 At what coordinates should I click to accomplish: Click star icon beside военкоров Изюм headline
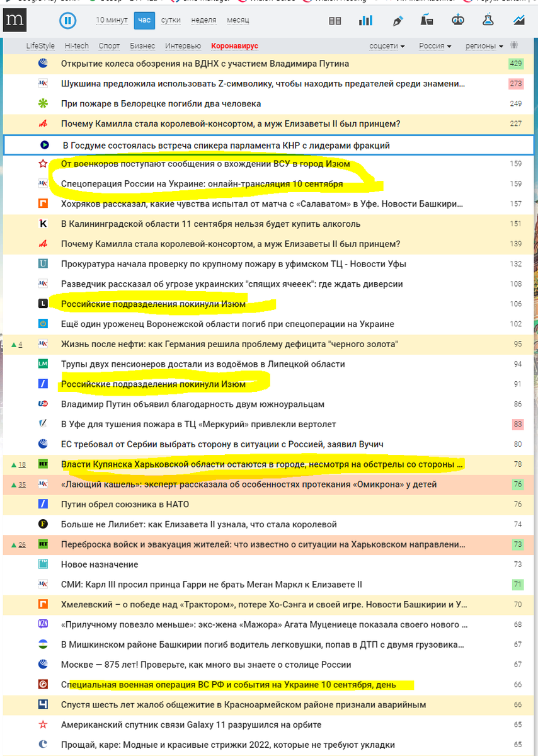click(43, 164)
